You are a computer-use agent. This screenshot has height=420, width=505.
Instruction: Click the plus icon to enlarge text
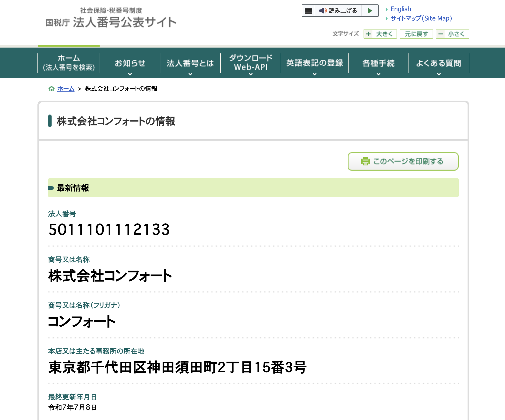368,34
